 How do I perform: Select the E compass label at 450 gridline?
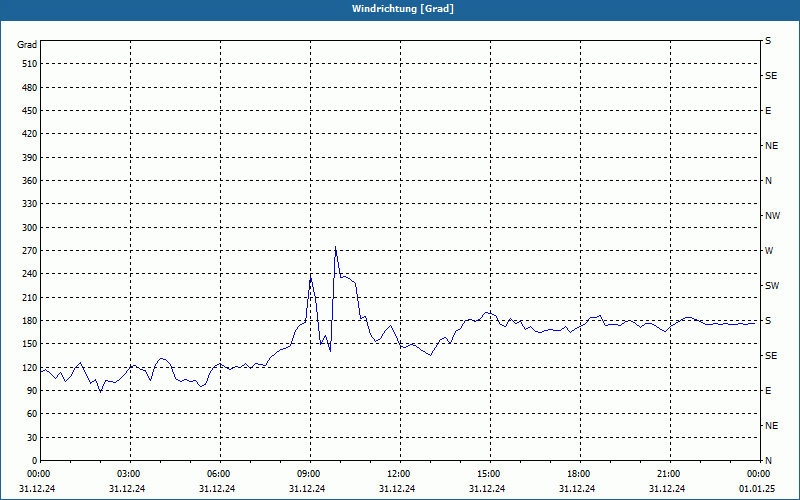click(768, 111)
